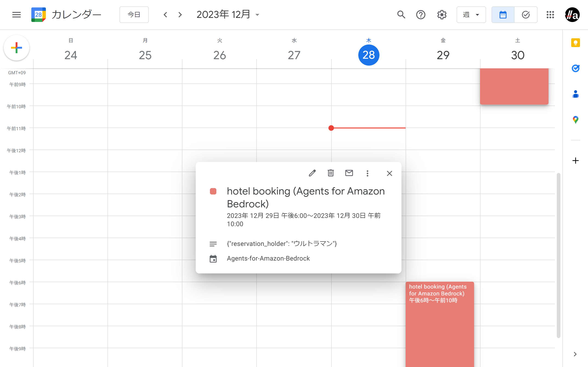Open the 週 view dropdown
588x367 pixels.
(471, 15)
